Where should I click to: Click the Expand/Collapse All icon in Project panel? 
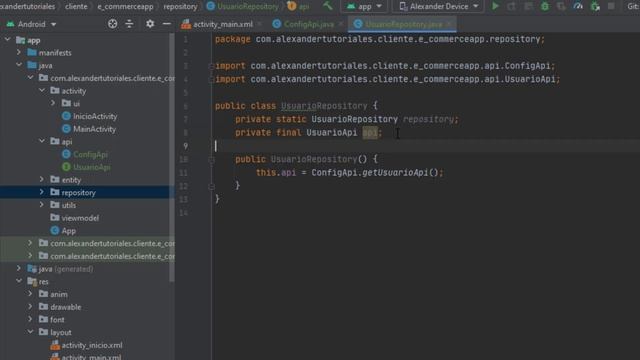(129, 24)
